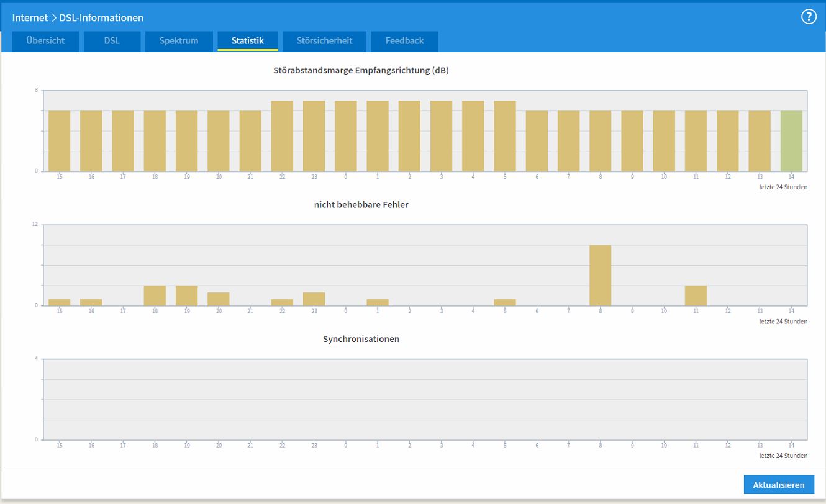This screenshot has width=826, height=504.
Task: Click Internet in the breadcrumb
Action: [x=30, y=17]
